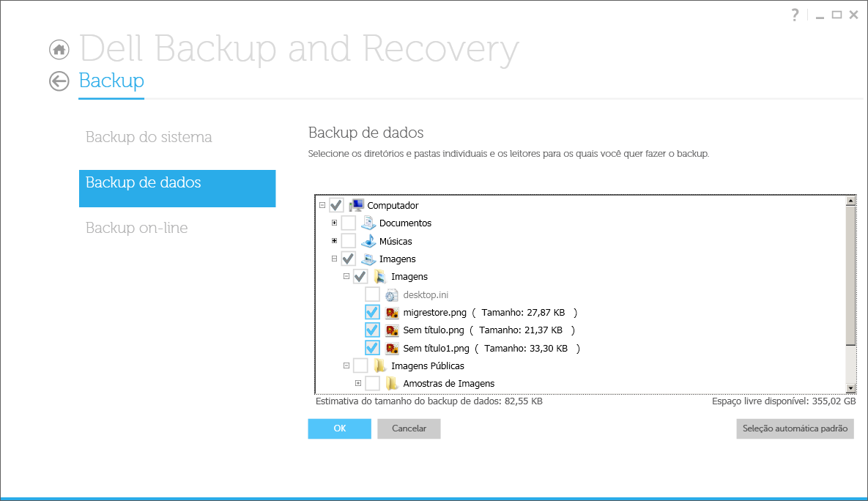The width and height of the screenshot is (868, 501).
Task: Click the Imagens library icon
Action: coord(368,259)
